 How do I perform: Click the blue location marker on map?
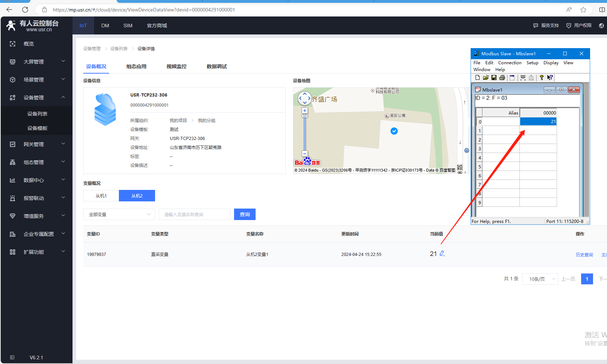[394, 131]
